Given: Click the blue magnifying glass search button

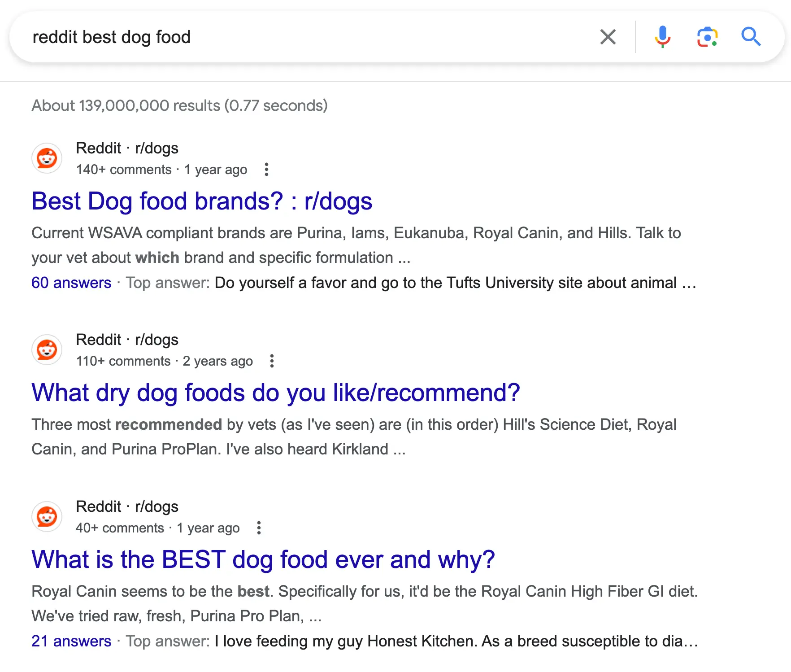Looking at the screenshot, I should pyautogui.click(x=751, y=37).
